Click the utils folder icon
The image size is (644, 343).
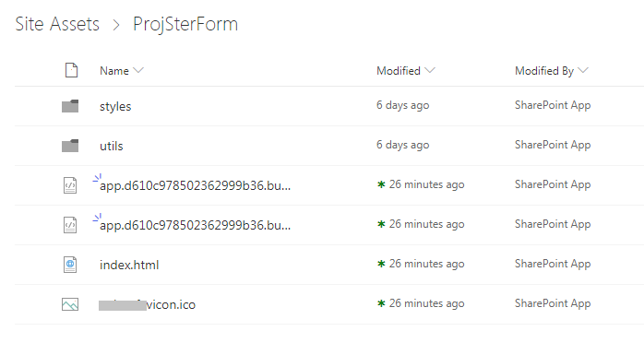pos(70,146)
